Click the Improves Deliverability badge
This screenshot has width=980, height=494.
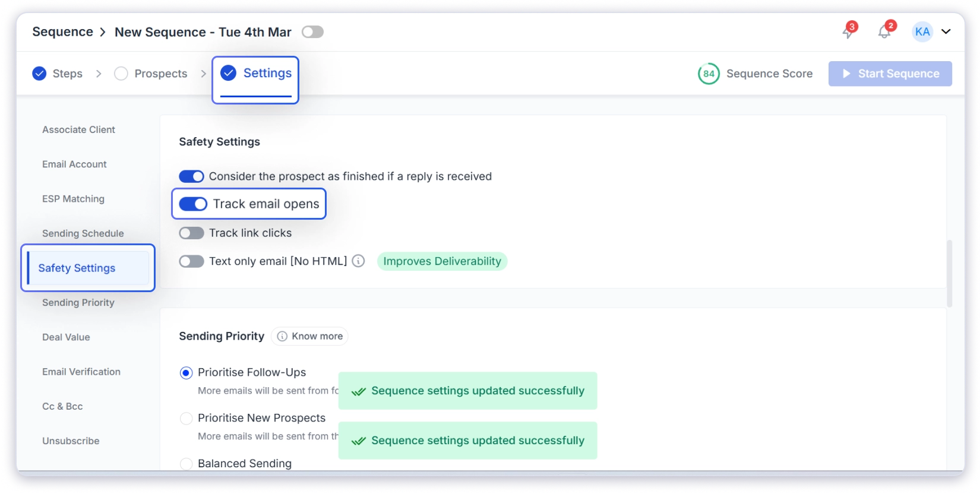pyautogui.click(x=442, y=261)
